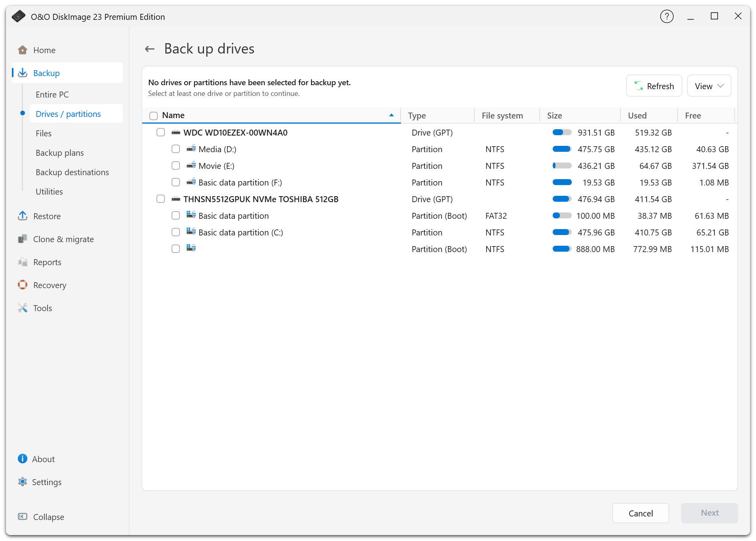Click the Reports document icon
Screen dimensions: 756x541
coord(23,262)
